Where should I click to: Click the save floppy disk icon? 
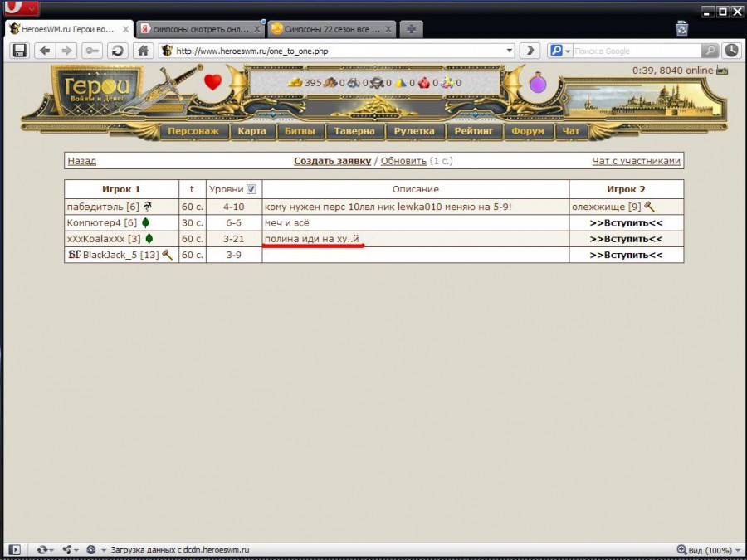[20, 51]
